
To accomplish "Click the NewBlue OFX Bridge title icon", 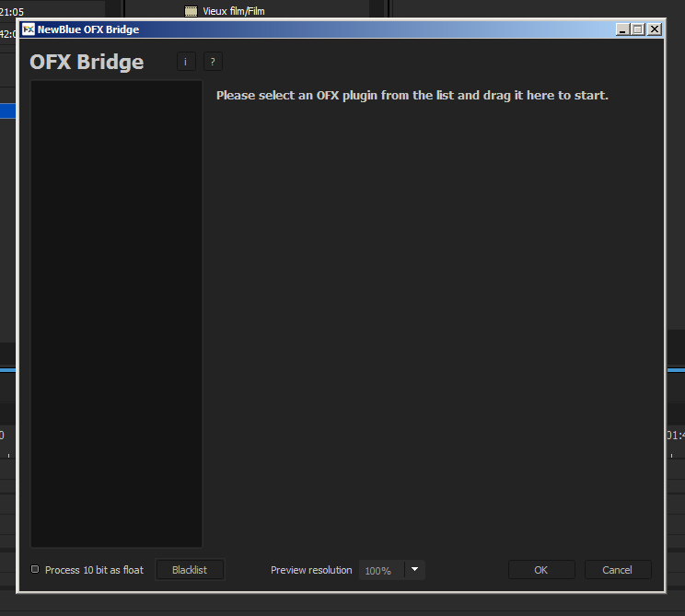I will point(29,29).
